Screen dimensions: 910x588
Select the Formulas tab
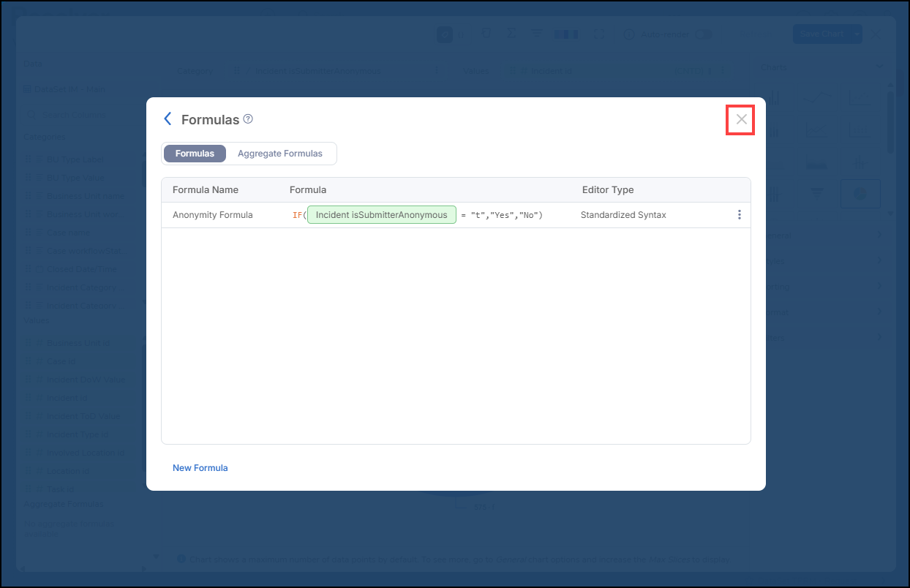(x=195, y=154)
